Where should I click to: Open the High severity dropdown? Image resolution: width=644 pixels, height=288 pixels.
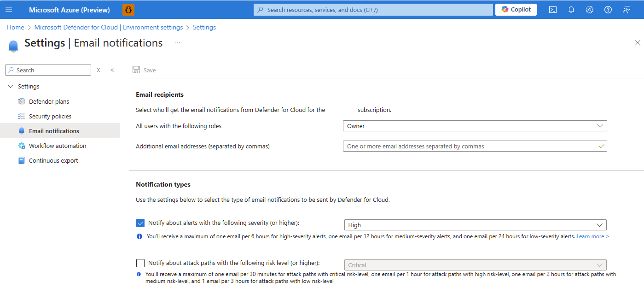coord(475,225)
